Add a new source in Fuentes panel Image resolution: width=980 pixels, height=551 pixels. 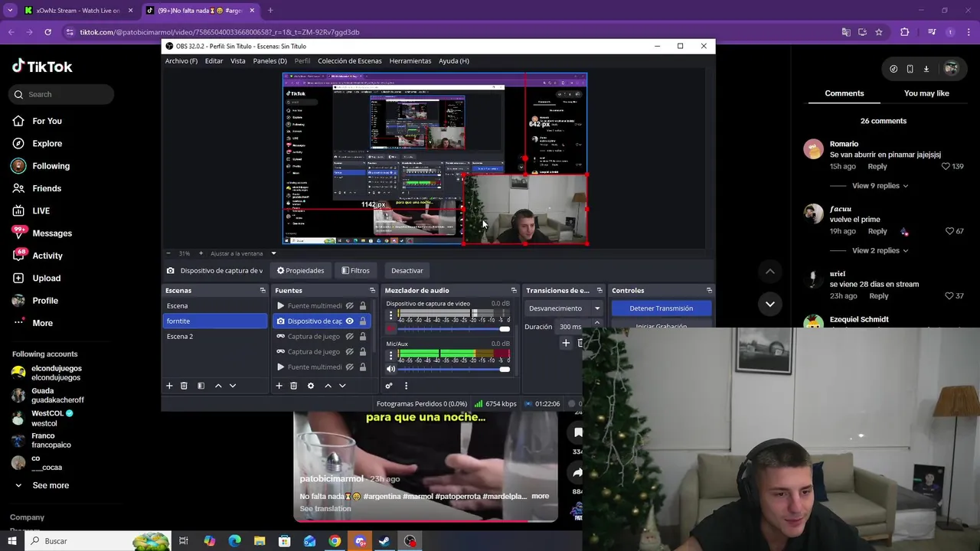coord(279,386)
